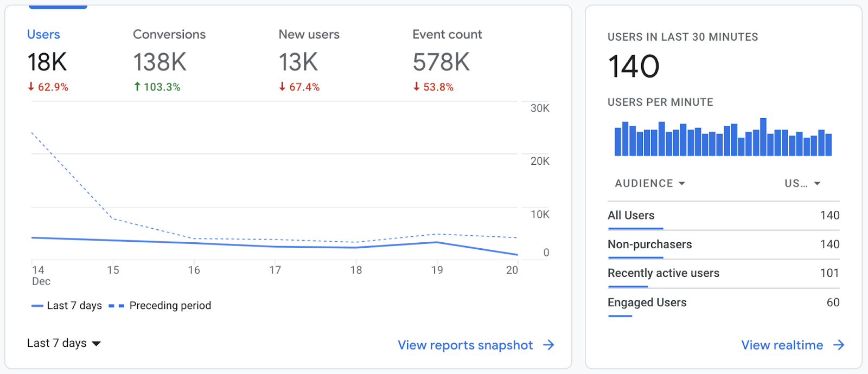Click the New users 67.4% decrease indicator

pyautogui.click(x=299, y=87)
